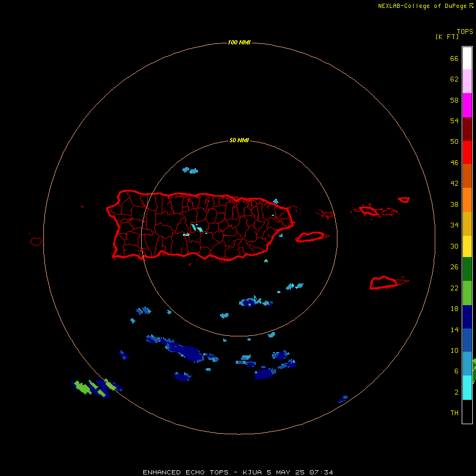Click the dark orange 46 kft swatch
Image resolution: width=476 pixels, height=476 pixels.
(x=467, y=176)
